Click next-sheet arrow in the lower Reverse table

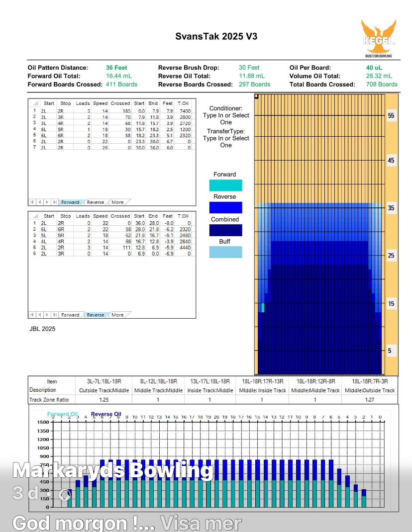[47, 315]
